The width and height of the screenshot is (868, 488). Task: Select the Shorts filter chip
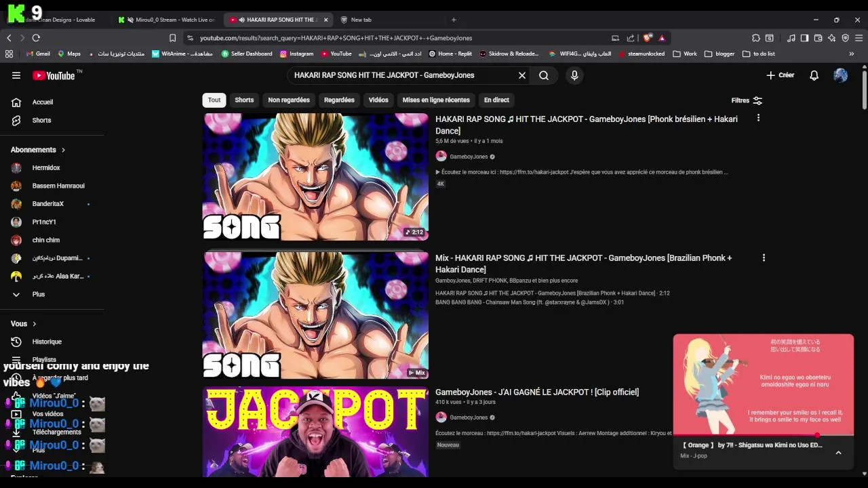tap(244, 100)
